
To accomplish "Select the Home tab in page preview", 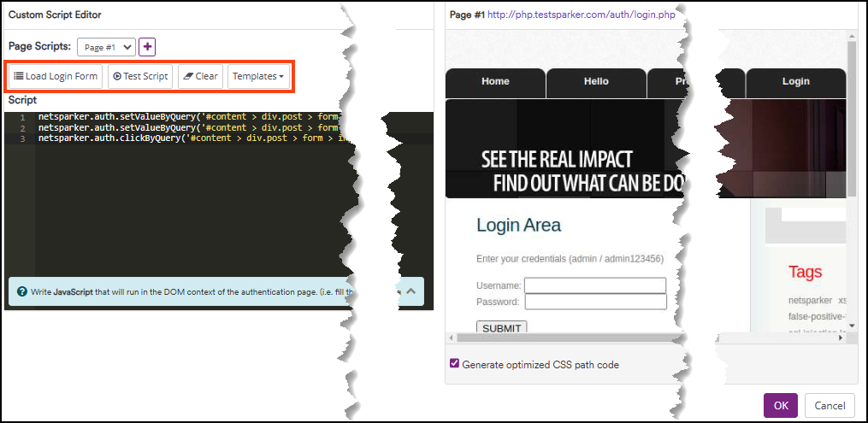I will 495,82.
